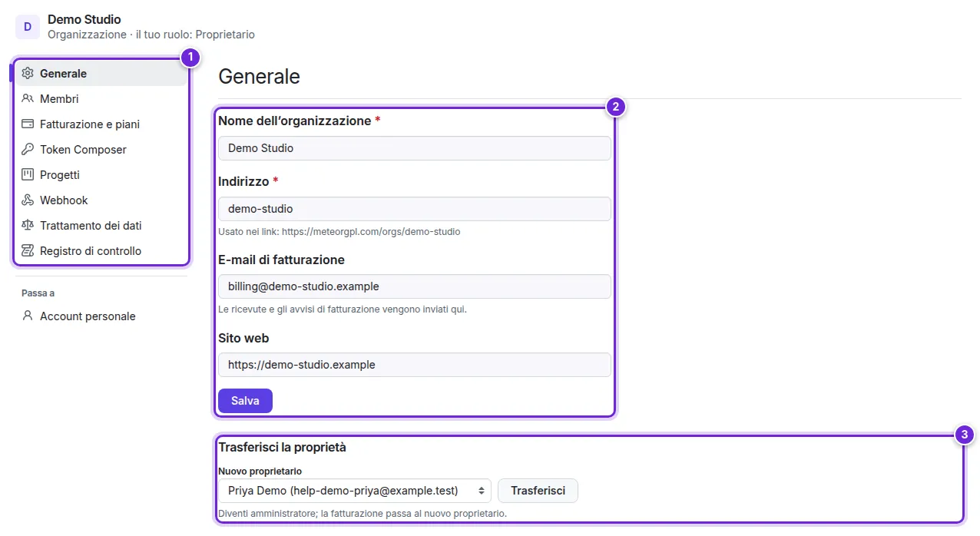Click the gear icon beside Generale
Image resolution: width=980 pixels, height=536 pixels.
pyautogui.click(x=28, y=74)
